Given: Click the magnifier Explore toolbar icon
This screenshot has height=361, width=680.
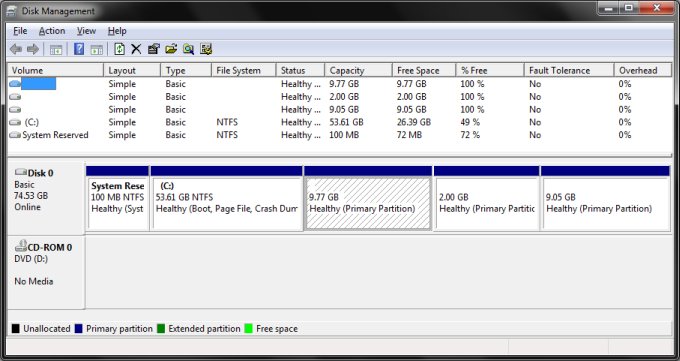Looking at the screenshot, I should (x=188, y=49).
